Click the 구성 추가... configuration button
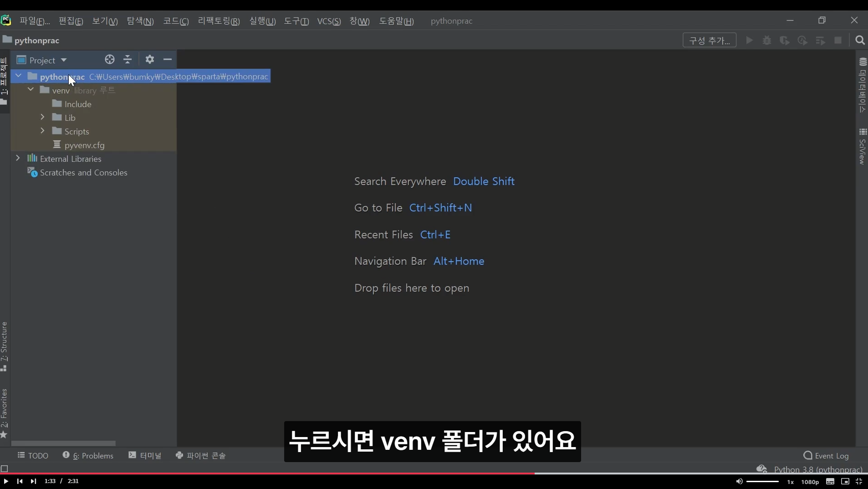 (710, 40)
